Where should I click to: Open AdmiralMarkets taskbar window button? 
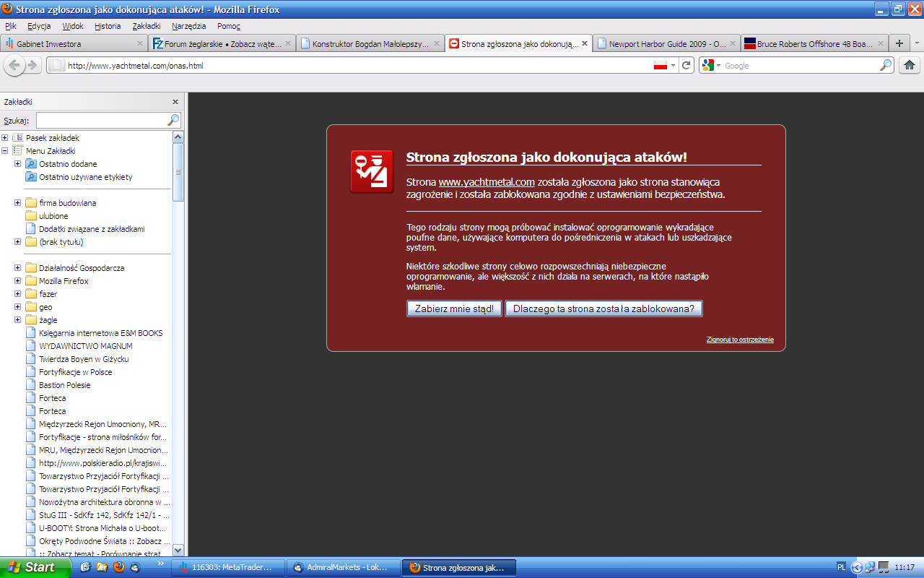343,568
